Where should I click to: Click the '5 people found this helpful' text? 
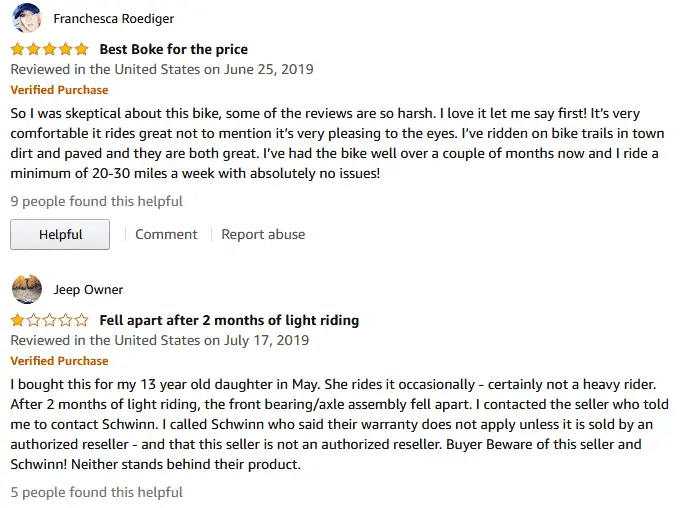97,492
